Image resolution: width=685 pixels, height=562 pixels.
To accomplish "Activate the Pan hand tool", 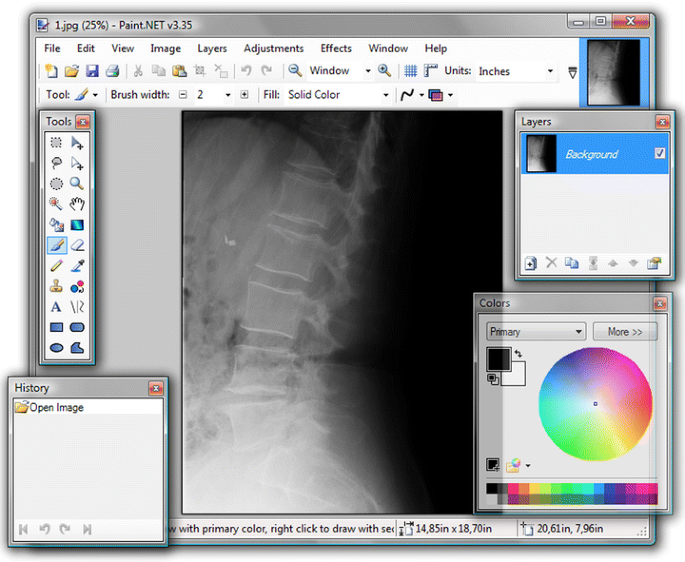I will (x=77, y=204).
